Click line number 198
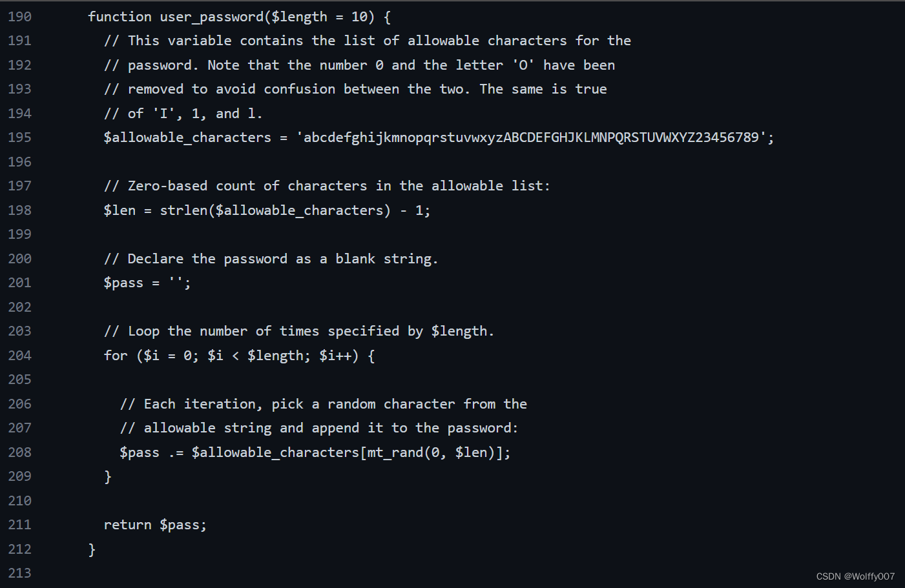Screen dimensions: 905x588 [x=19, y=210]
